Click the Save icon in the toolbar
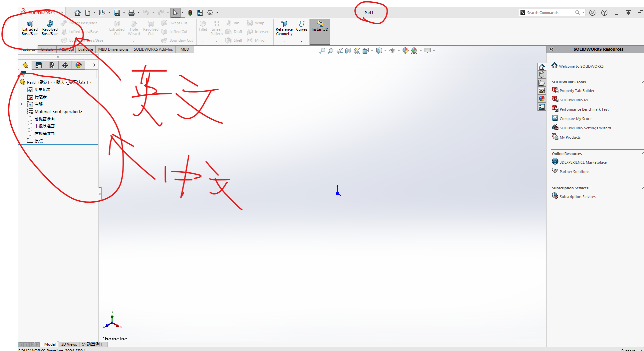Viewport: 644px width, 351px height. pos(117,12)
